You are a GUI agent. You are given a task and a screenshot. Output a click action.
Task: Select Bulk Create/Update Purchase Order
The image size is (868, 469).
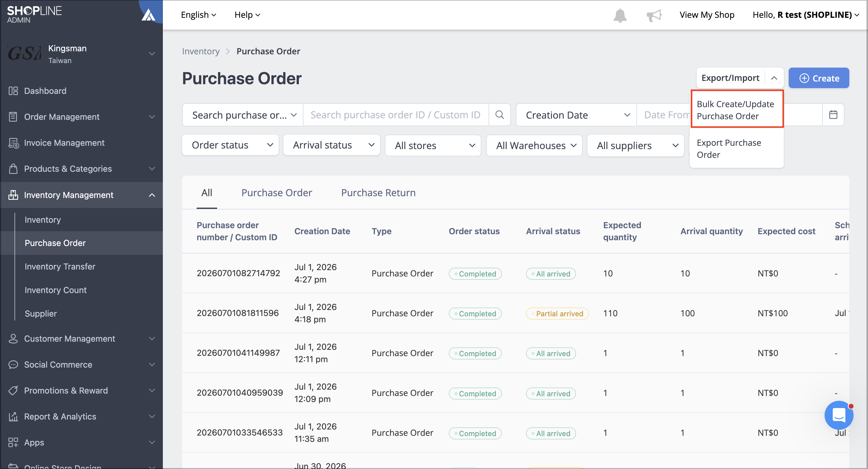737,110
